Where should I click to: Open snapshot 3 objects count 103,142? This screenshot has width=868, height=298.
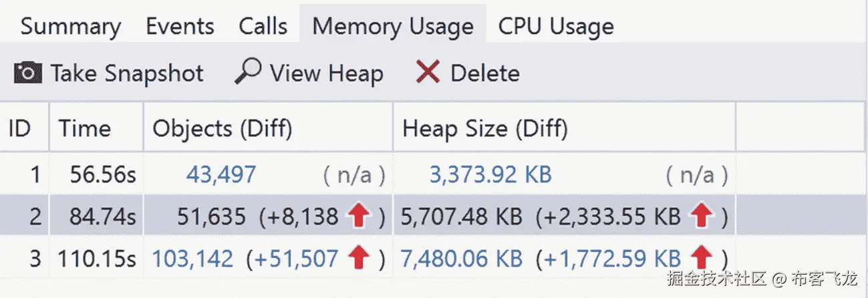point(193,258)
